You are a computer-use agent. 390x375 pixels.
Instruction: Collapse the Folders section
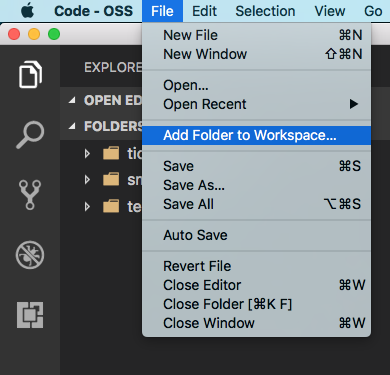click(72, 126)
